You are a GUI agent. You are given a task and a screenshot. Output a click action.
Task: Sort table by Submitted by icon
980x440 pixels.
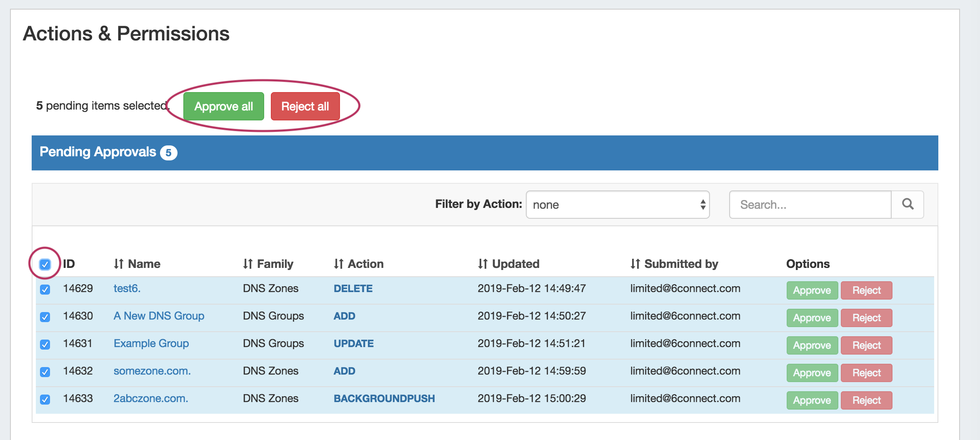pyautogui.click(x=635, y=264)
